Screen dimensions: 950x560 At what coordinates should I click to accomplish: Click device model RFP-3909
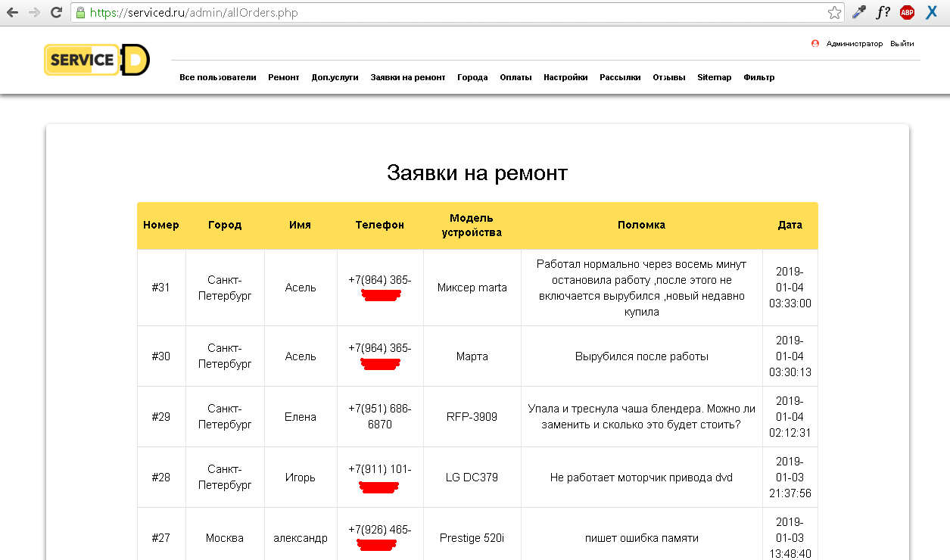click(472, 417)
